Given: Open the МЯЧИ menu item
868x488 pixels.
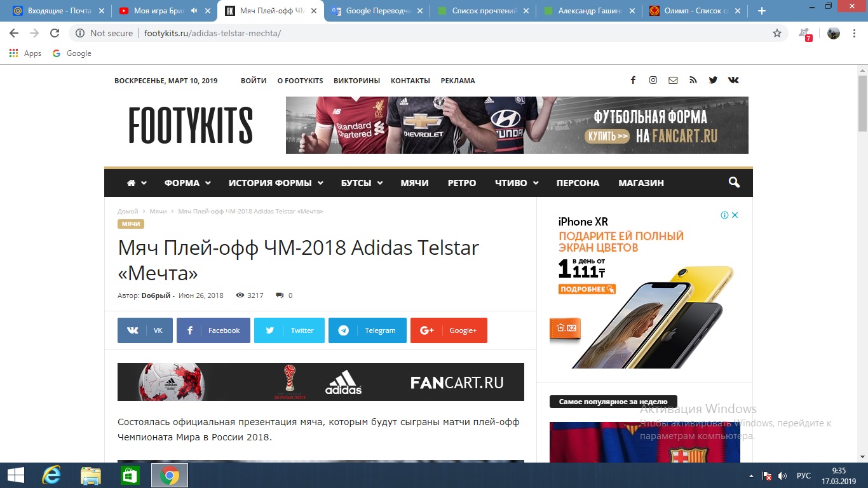Looking at the screenshot, I should pyautogui.click(x=414, y=183).
